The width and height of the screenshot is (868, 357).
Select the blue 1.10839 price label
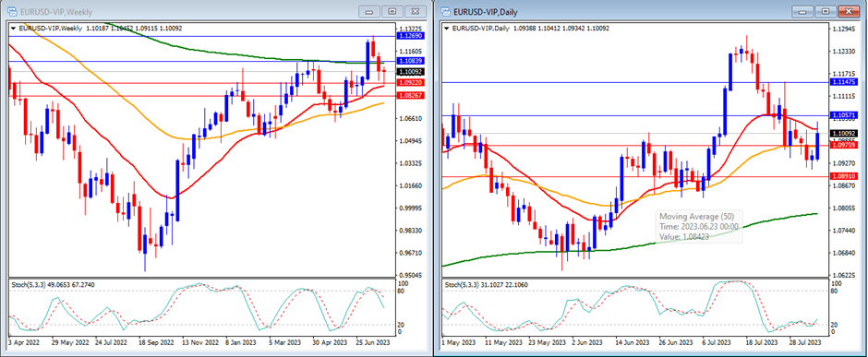pos(410,61)
